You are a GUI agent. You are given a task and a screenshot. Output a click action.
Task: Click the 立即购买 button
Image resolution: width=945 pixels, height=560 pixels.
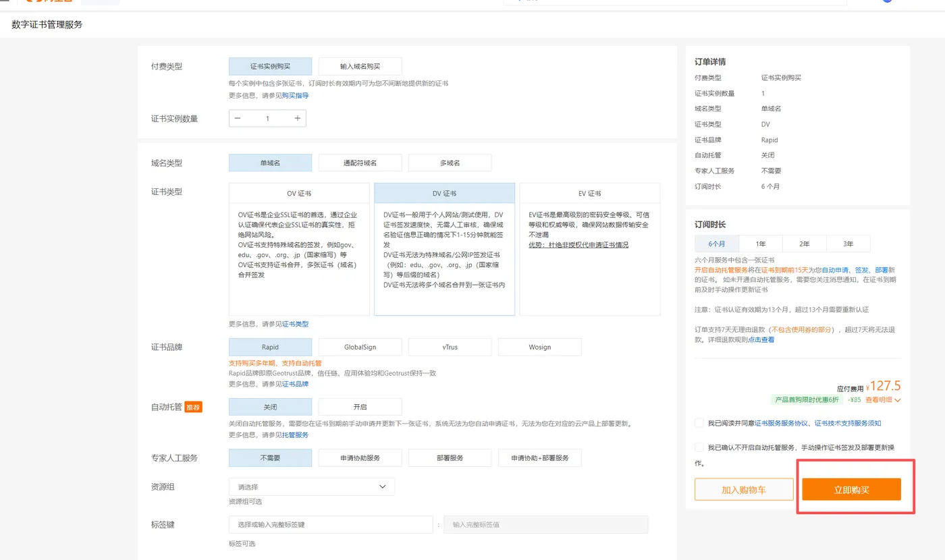pos(852,489)
